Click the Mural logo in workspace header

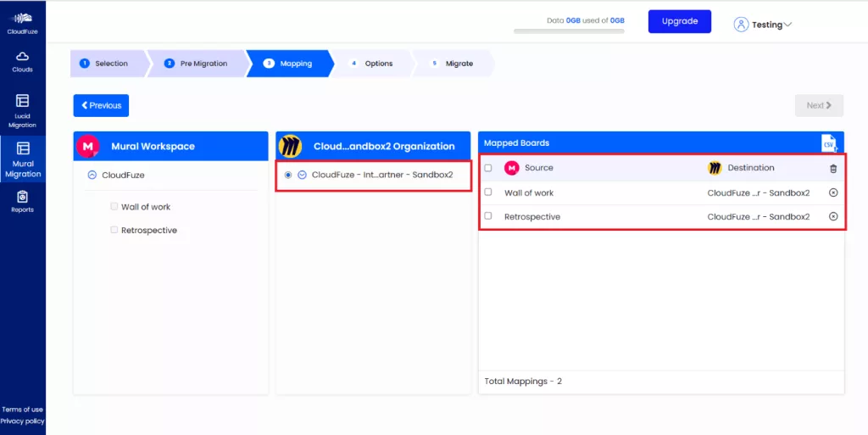[x=87, y=146]
